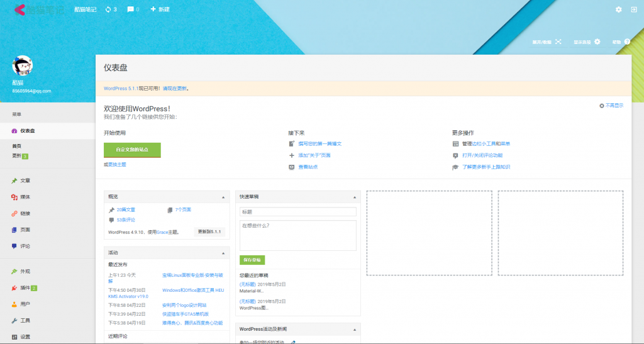Screen dimensions: 644x344
Task: Collapse the WordPress活动及新闻 widget arrow
Action: coord(355,330)
